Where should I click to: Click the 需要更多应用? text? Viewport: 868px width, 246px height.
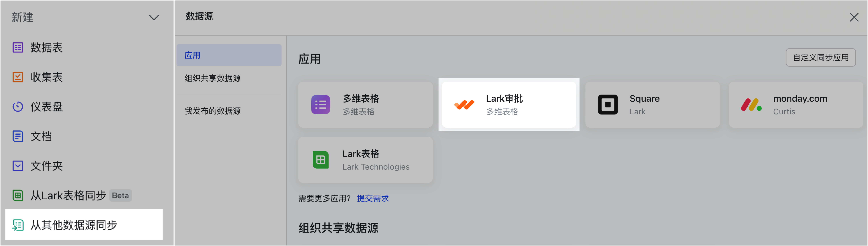(x=324, y=198)
